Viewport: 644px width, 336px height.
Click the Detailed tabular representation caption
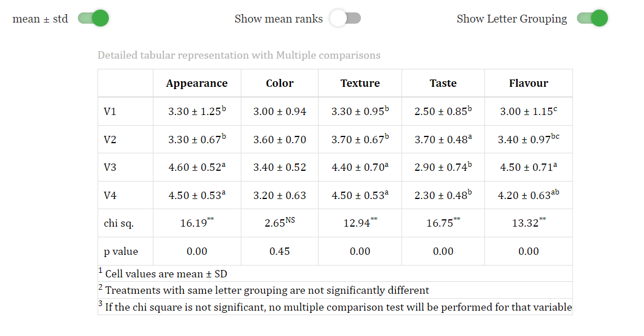(x=239, y=55)
